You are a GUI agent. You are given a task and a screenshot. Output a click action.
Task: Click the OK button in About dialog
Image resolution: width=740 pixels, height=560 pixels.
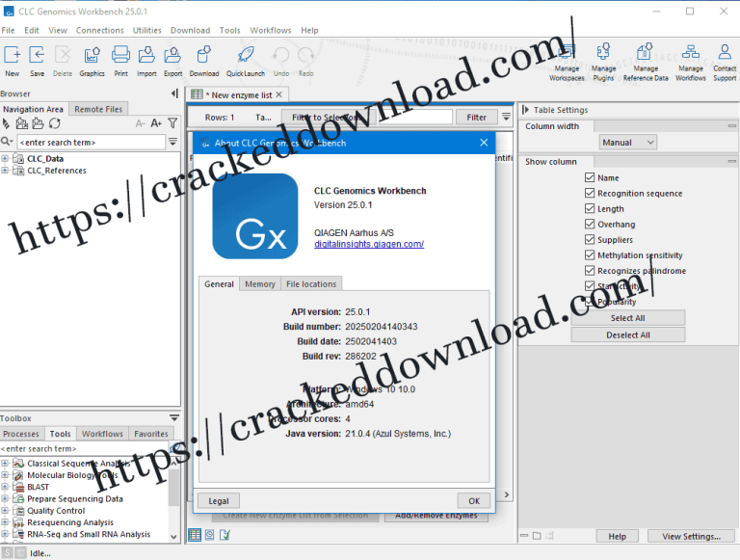point(474,501)
